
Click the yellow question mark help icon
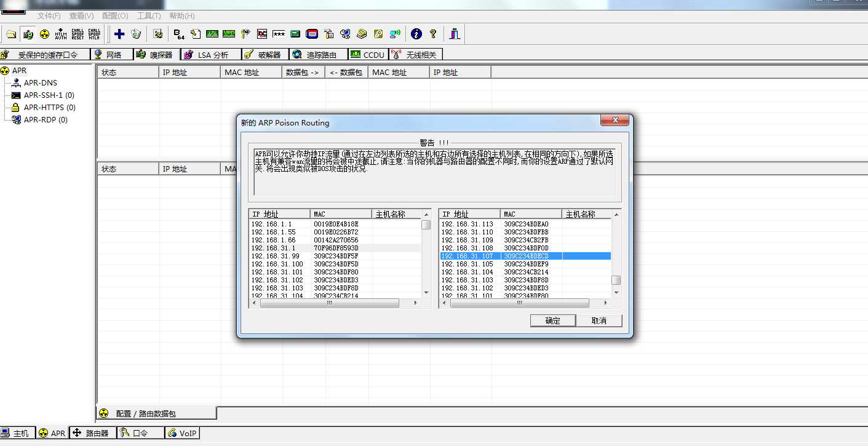point(433,34)
